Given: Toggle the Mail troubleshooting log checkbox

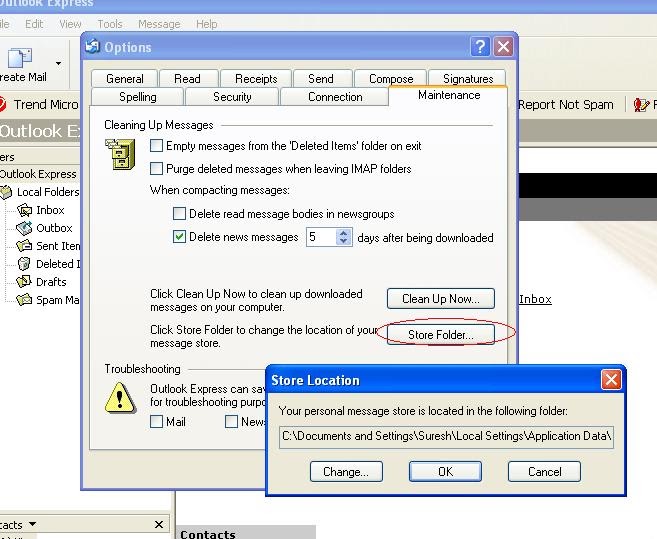Looking at the screenshot, I should pos(156,421).
